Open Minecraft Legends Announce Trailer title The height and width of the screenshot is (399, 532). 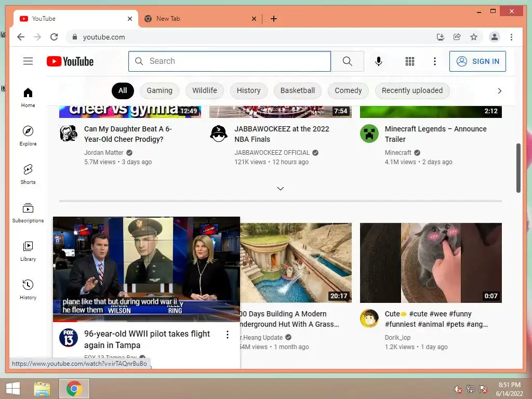click(x=436, y=134)
